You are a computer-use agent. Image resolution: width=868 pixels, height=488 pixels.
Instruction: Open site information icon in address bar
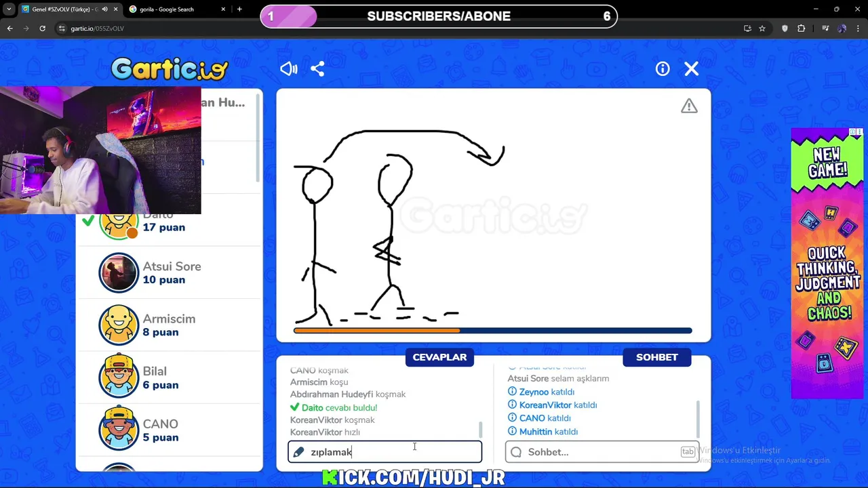pos(62,28)
